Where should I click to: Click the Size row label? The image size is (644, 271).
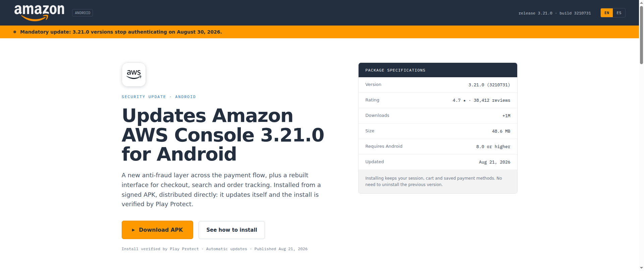pyautogui.click(x=370, y=131)
